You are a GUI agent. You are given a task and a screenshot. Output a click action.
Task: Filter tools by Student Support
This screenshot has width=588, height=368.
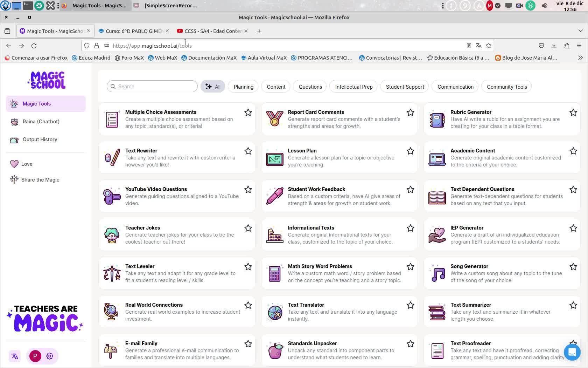(x=405, y=87)
